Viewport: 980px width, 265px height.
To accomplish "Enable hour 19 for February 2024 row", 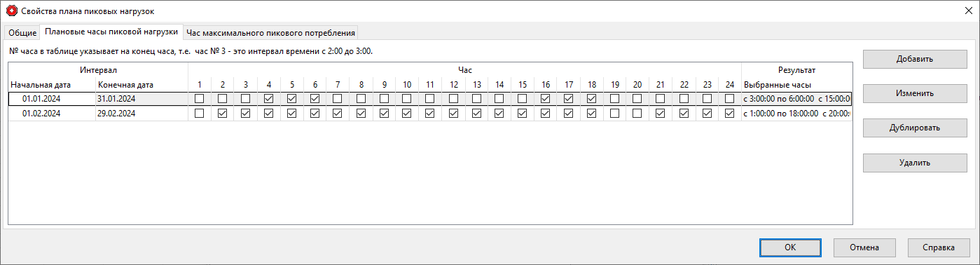I will pyautogui.click(x=615, y=114).
